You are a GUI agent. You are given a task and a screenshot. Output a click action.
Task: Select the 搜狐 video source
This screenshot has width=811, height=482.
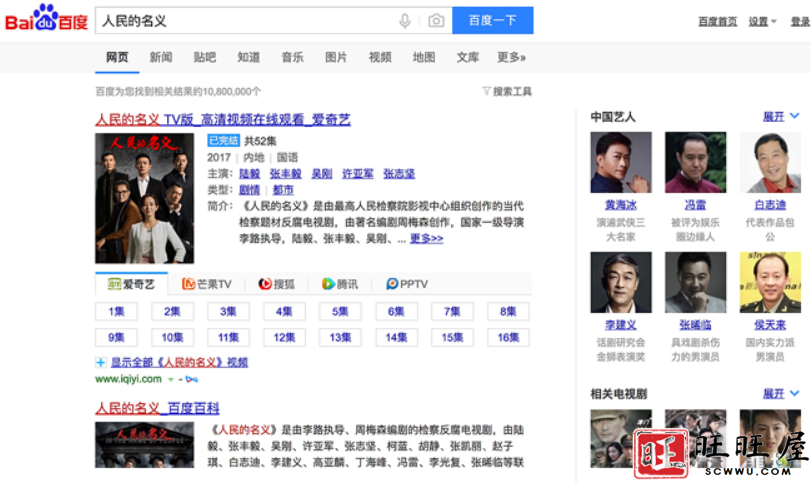pos(276,284)
